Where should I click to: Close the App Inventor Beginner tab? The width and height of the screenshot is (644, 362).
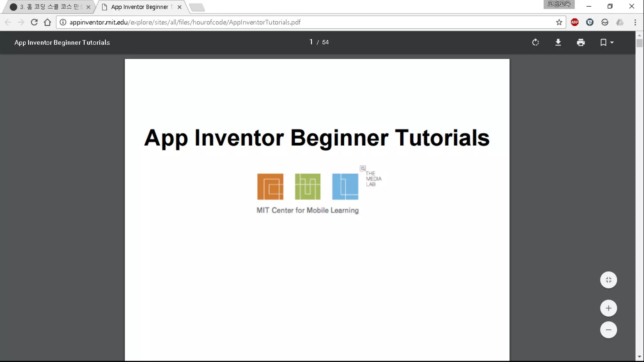coord(180,7)
